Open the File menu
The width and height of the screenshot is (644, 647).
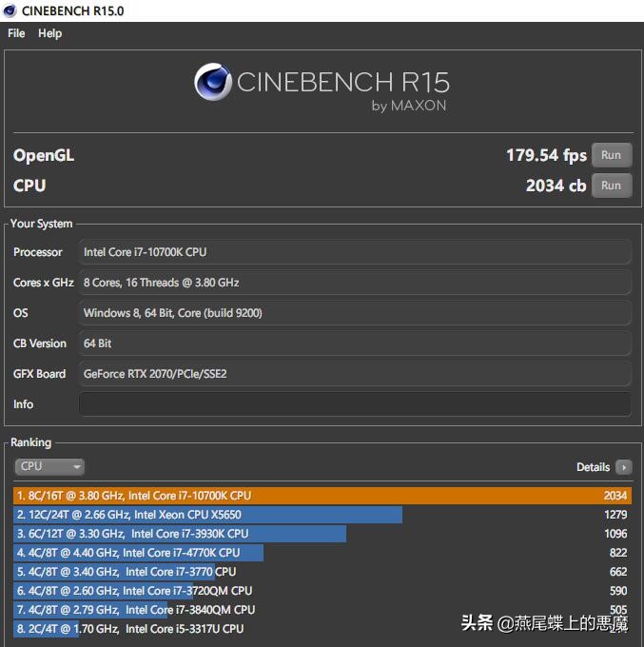tap(16, 33)
